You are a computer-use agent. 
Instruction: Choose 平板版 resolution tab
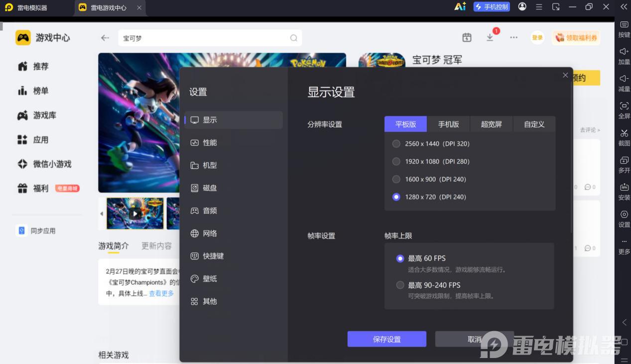(405, 124)
